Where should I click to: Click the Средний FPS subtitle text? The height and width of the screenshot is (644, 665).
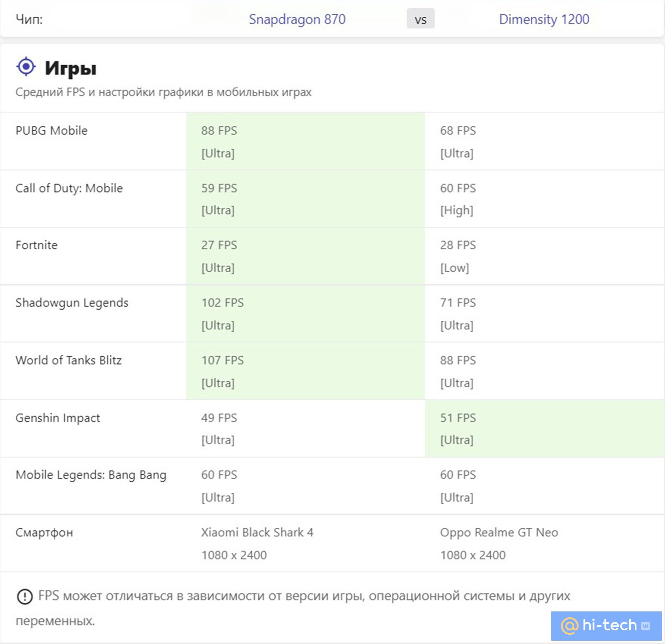[164, 92]
